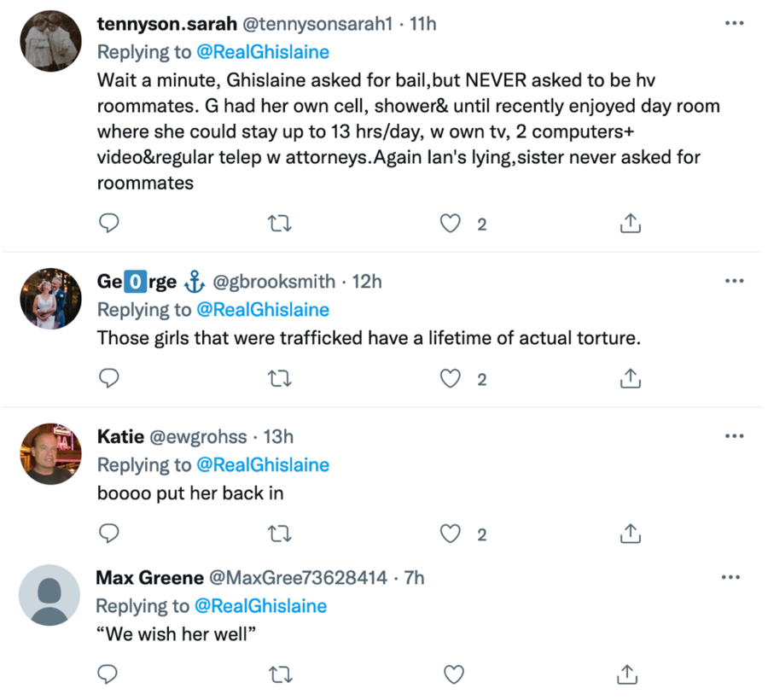The width and height of the screenshot is (768, 700).
Task: Open more options on Katie's tweet
Action: (734, 436)
